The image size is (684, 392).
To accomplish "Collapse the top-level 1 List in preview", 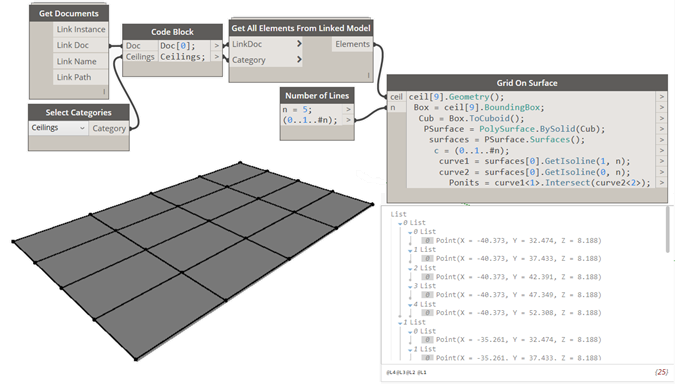I will tap(400, 323).
